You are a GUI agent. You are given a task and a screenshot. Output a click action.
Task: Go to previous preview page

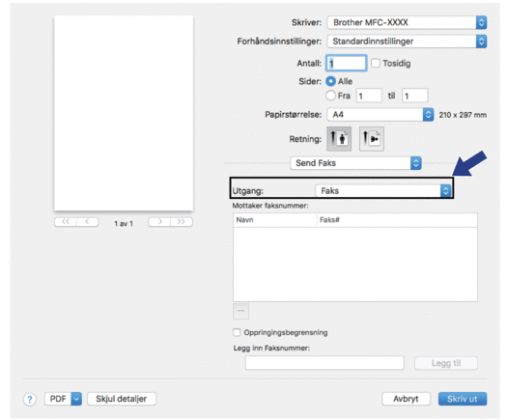tap(87, 222)
